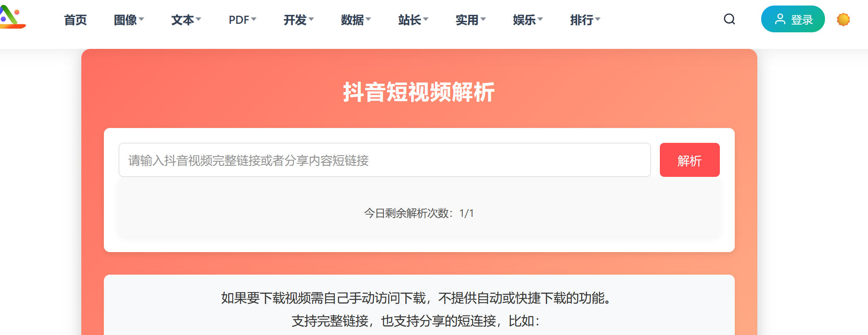Open the 实用 dropdown menu
Screen dimensions: 868x335
[x=470, y=20]
